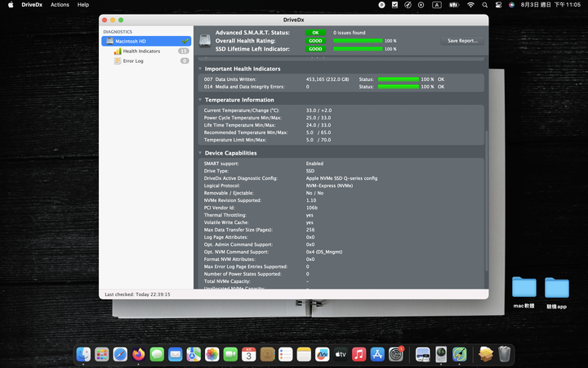
Task: Open the DriveDx application menu
Action: pyautogui.click(x=32, y=5)
